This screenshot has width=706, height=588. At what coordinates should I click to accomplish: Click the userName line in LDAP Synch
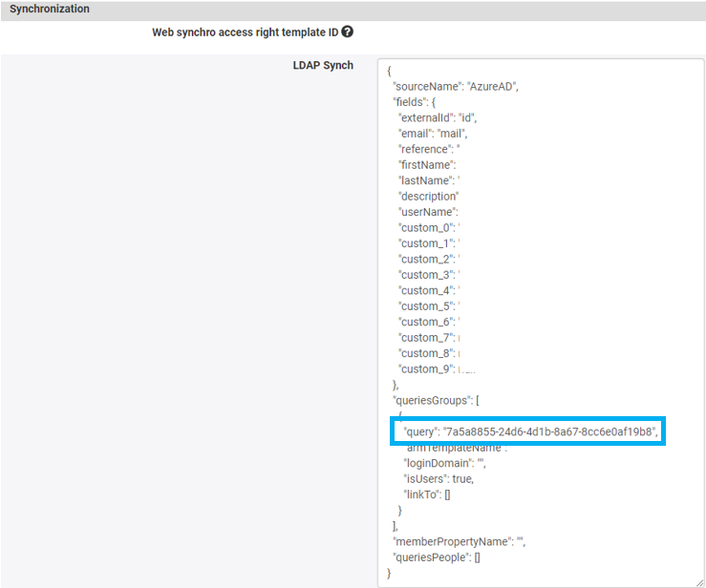[429, 212]
